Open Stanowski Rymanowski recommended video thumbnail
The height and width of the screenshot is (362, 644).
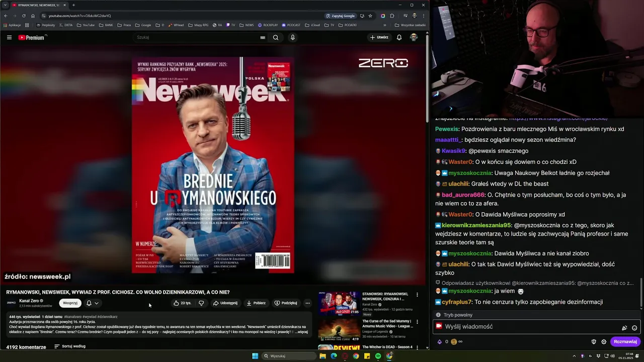click(339, 303)
